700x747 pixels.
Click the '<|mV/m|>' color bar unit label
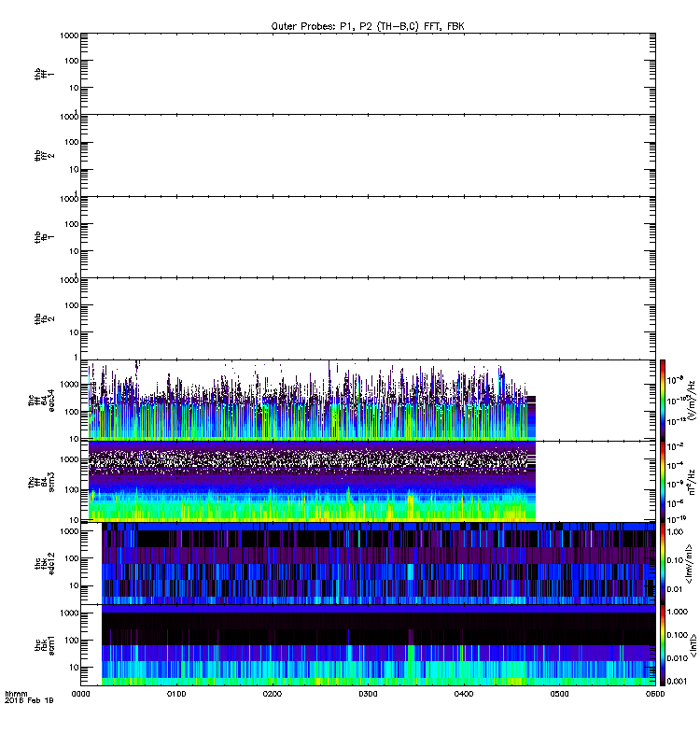[690, 564]
